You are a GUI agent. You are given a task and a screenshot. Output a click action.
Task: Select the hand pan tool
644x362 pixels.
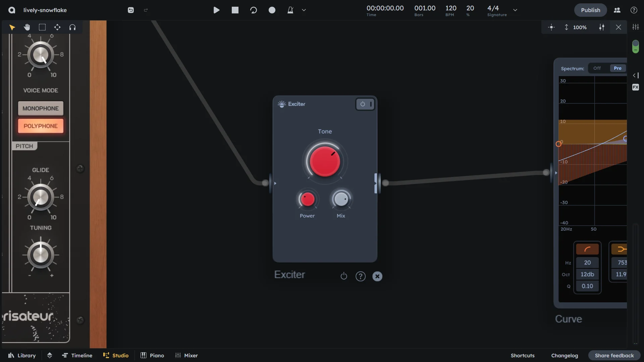(27, 27)
